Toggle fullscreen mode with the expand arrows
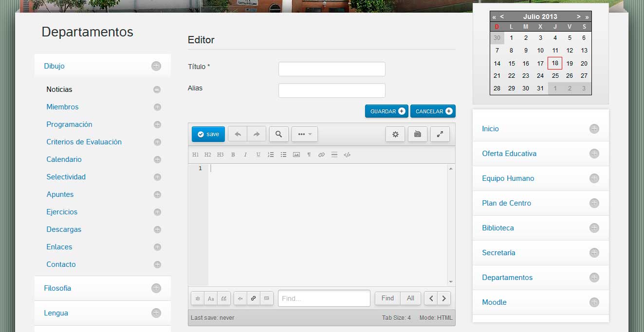 click(440, 134)
